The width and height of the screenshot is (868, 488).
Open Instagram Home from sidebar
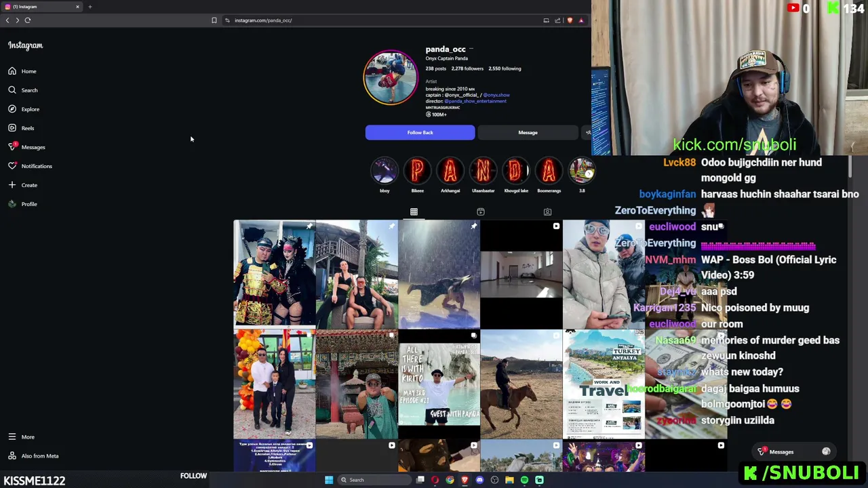pos(22,71)
